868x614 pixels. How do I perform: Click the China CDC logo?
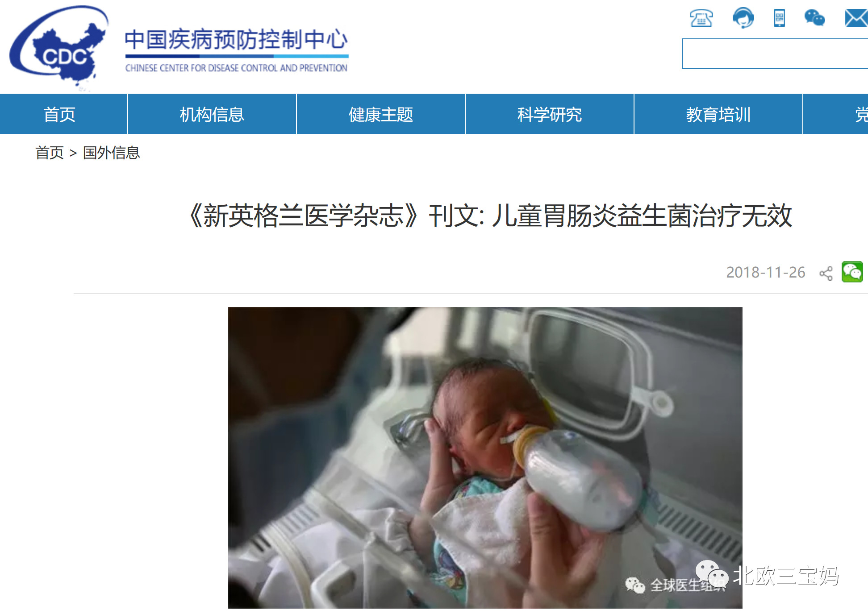coord(59,48)
